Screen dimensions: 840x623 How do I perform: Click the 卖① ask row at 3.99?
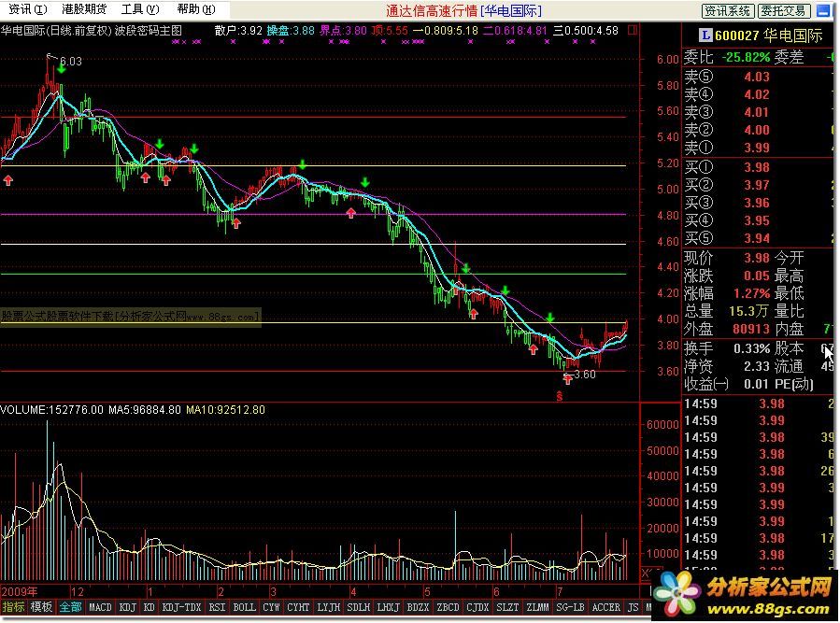point(759,148)
